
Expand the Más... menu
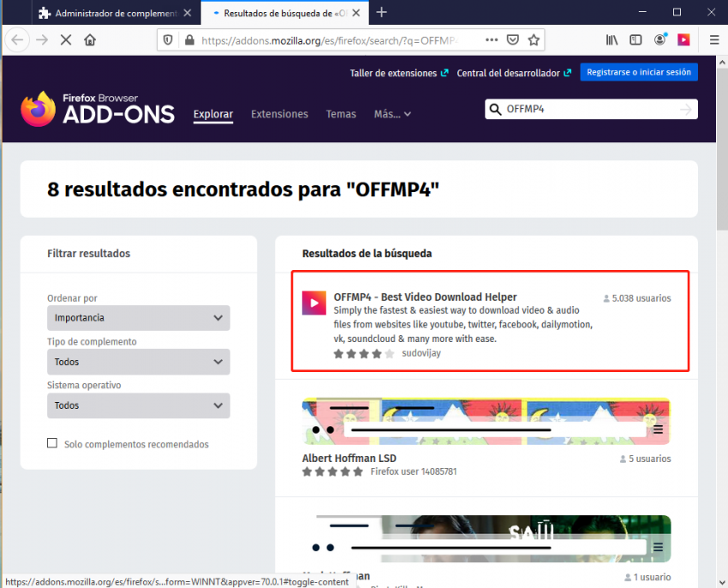(x=392, y=114)
